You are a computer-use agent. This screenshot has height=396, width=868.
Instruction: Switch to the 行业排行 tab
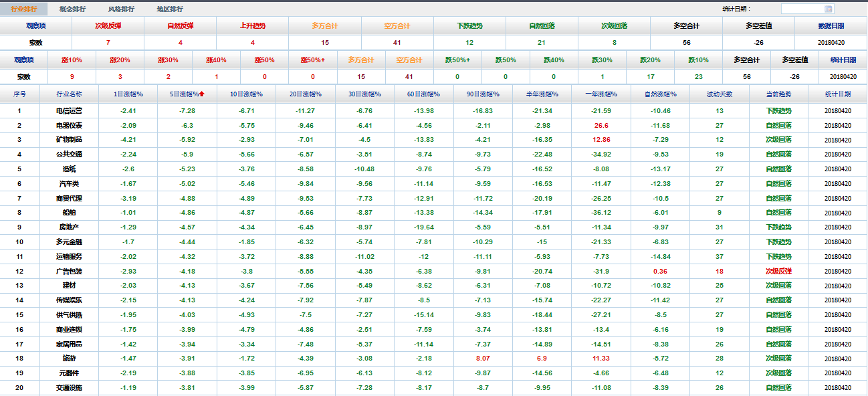point(24,9)
